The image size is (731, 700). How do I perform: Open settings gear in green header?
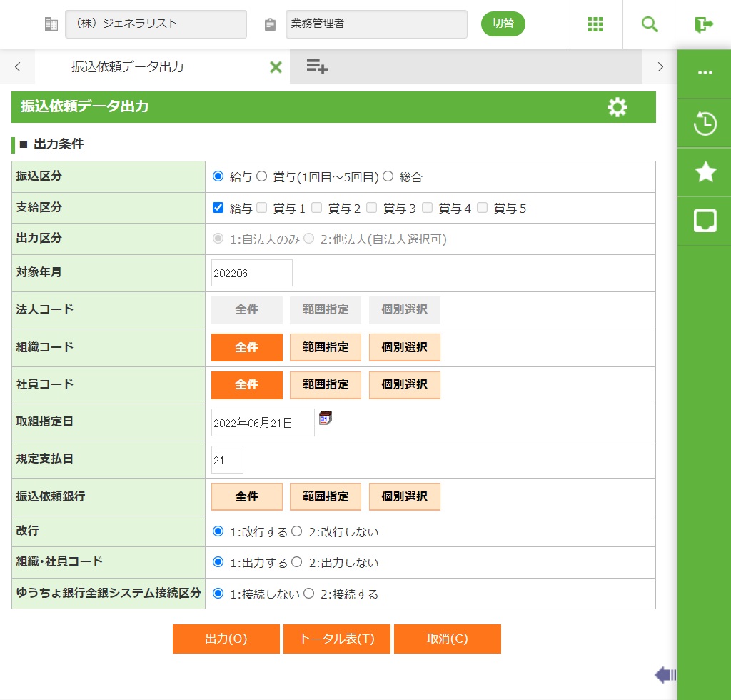617,107
